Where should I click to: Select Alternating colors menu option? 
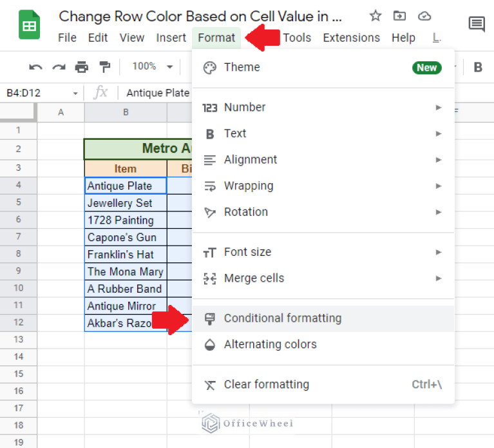click(270, 344)
